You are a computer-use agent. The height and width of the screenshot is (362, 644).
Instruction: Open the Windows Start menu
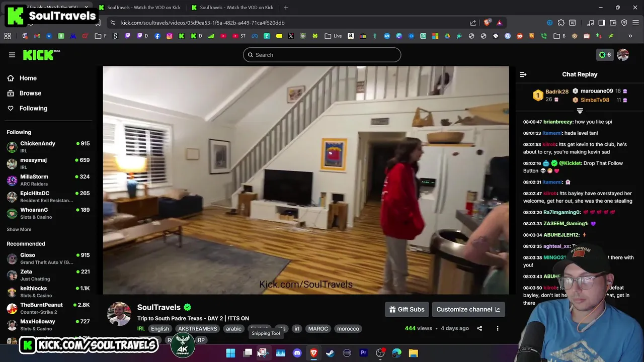point(230,353)
